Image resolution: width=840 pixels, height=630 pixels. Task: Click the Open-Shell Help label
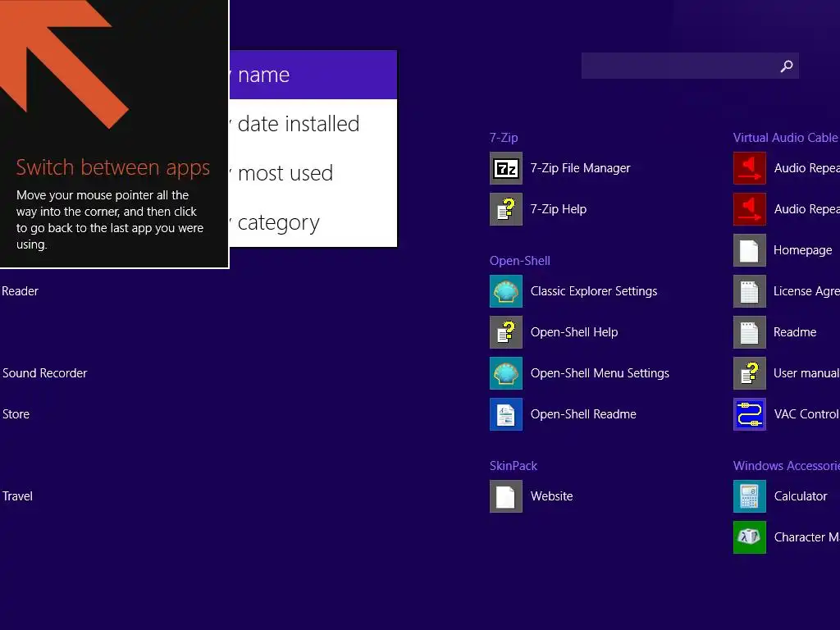tap(574, 332)
